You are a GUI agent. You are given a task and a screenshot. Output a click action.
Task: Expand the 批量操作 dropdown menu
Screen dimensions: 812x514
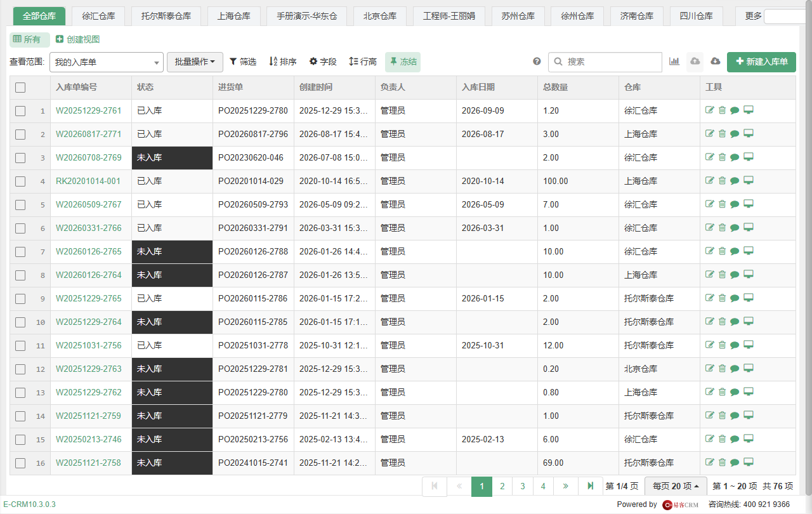(195, 62)
